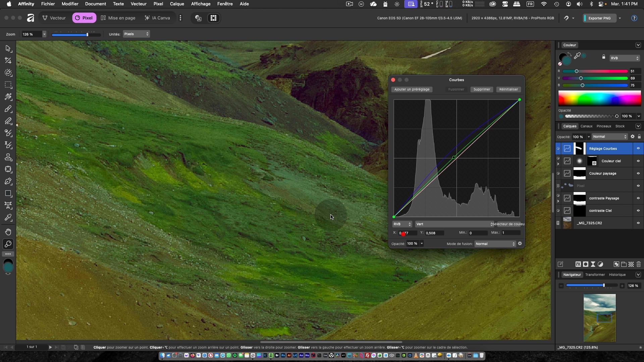This screenshot has width=644, height=362.
Task: Open the Unités Pixels dropdown
Action: [x=136, y=34]
